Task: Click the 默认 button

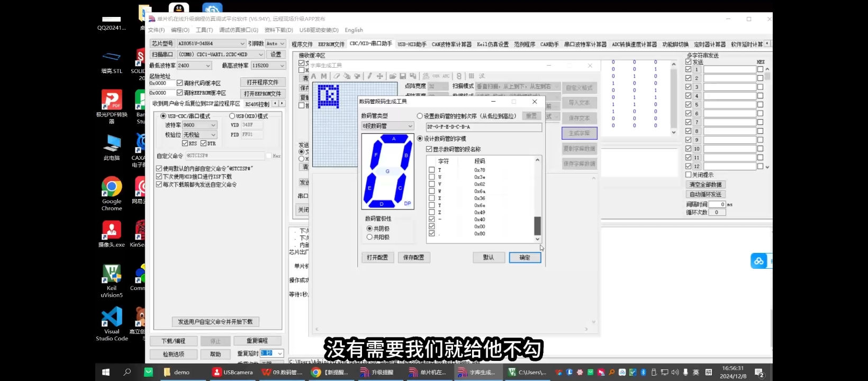Action: [x=489, y=258]
